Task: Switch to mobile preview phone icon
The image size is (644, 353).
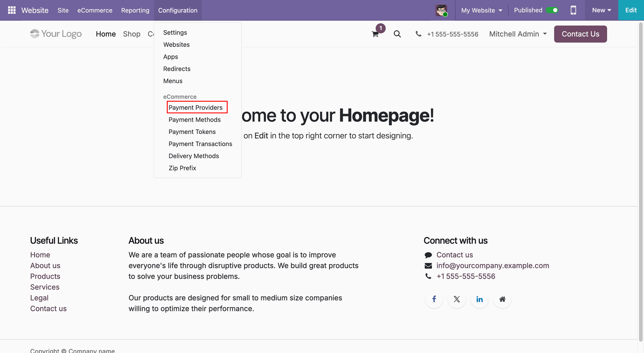Action: tap(573, 10)
